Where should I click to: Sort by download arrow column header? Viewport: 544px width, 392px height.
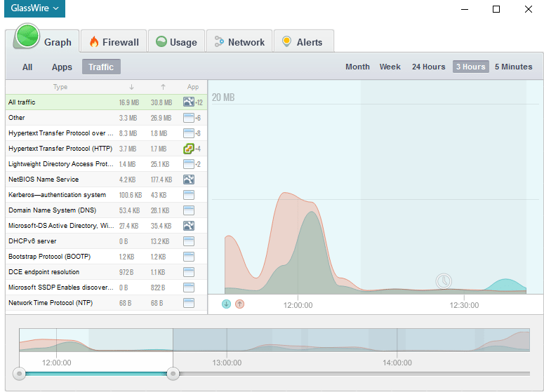click(131, 87)
